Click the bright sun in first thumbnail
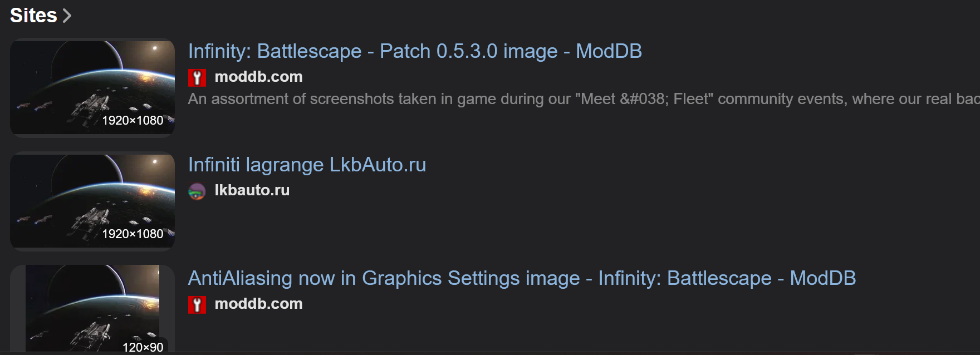980x355 pixels. (x=155, y=48)
